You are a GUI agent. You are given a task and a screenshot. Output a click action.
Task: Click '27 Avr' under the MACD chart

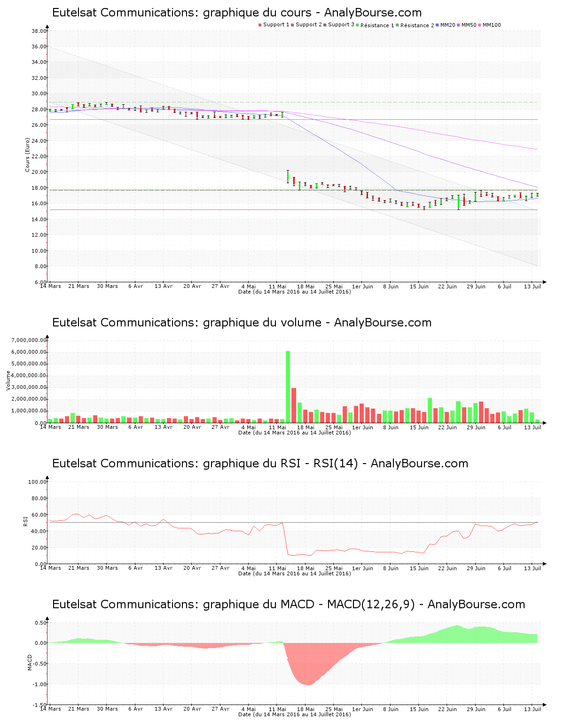click(220, 709)
